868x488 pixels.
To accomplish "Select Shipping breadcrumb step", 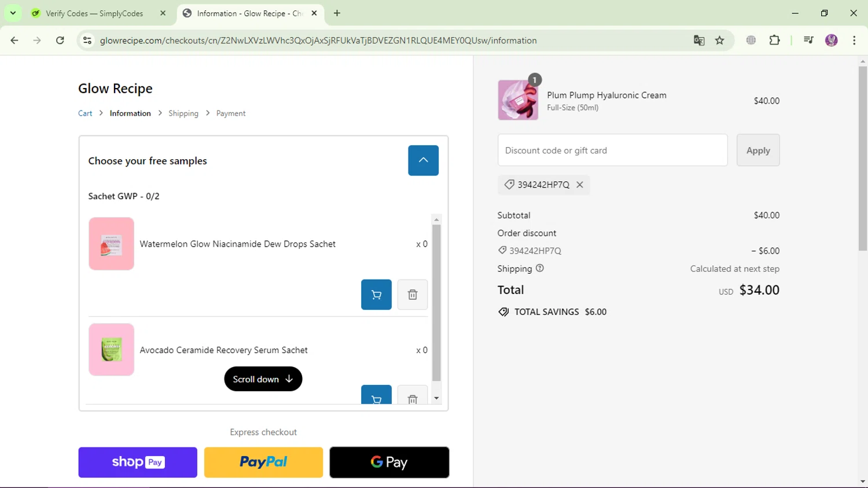I will (x=183, y=113).
